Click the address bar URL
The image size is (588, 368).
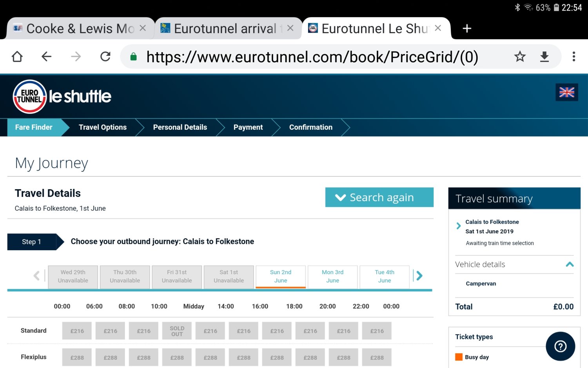[x=312, y=57]
